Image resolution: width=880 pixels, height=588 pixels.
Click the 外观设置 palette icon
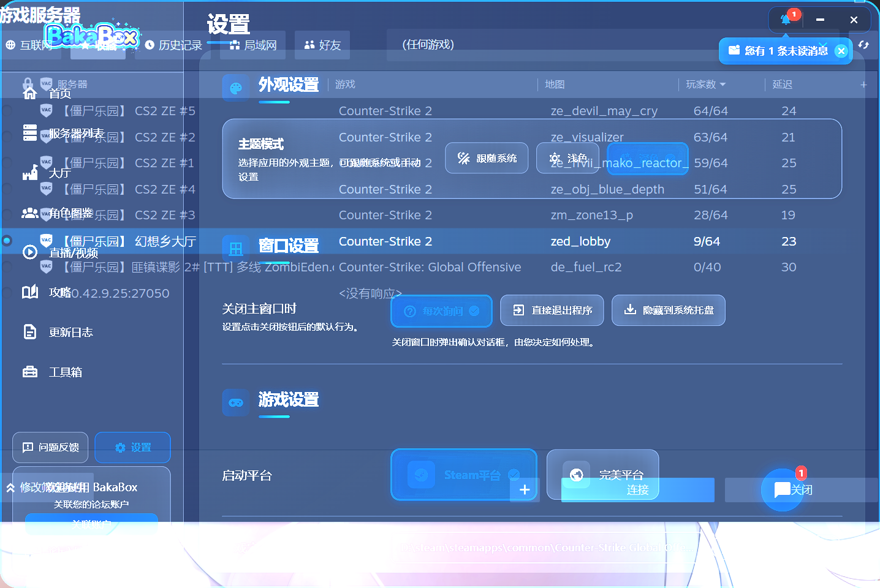[x=236, y=89]
